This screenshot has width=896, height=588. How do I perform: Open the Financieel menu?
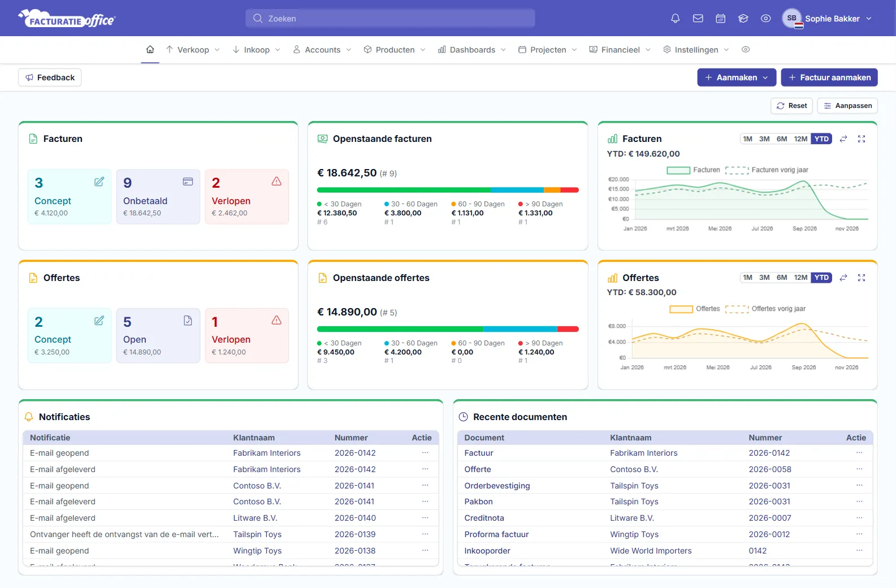tap(620, 50)
